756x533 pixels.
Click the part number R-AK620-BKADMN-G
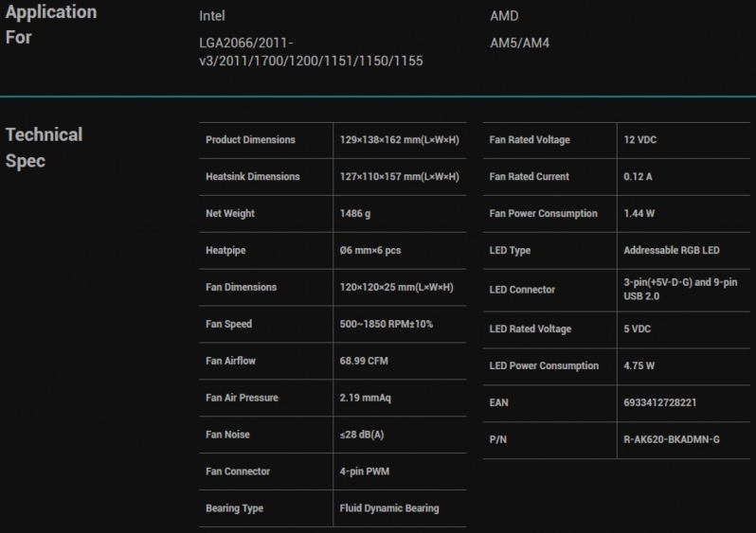(671, 439)
